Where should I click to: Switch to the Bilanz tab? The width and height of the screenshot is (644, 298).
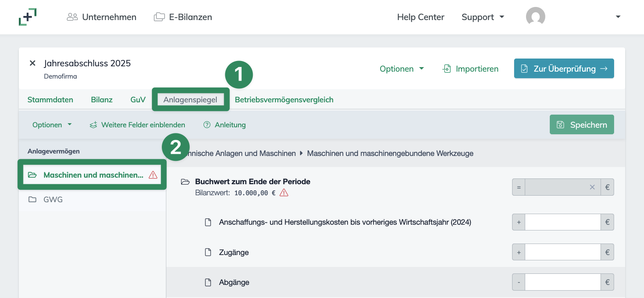pyautogui.click(x=102, y=100)
